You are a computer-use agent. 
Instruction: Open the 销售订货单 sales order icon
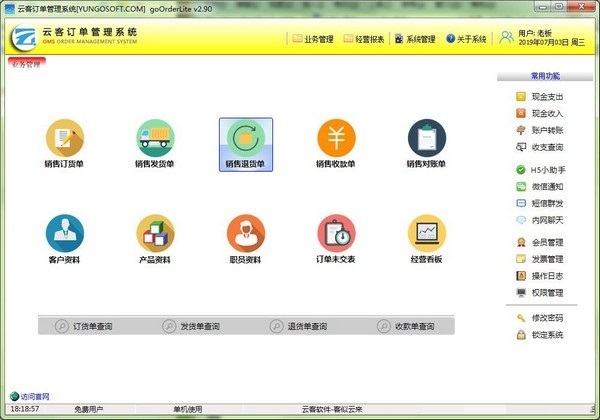(64, 138)
